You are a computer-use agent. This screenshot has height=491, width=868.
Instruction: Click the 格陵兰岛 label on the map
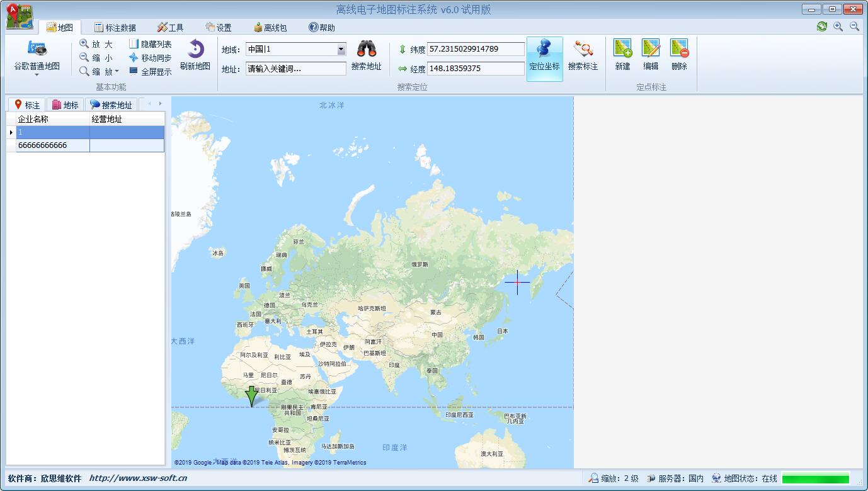(x=181, y=214)
